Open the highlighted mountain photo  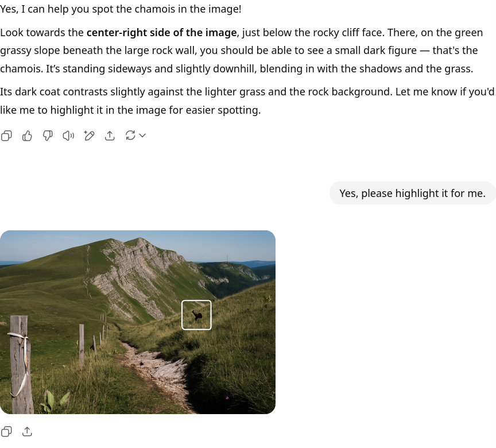pos(138,322)
